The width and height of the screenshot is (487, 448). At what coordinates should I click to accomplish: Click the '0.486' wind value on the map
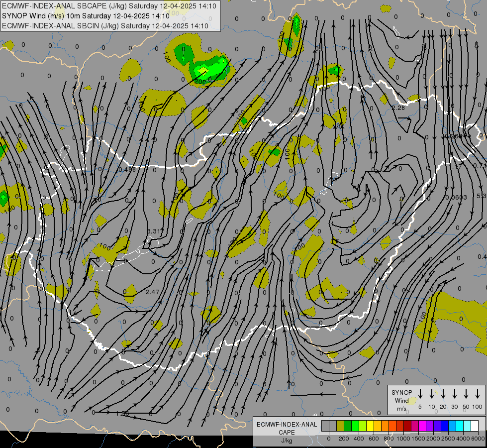[x=127, y=169]
